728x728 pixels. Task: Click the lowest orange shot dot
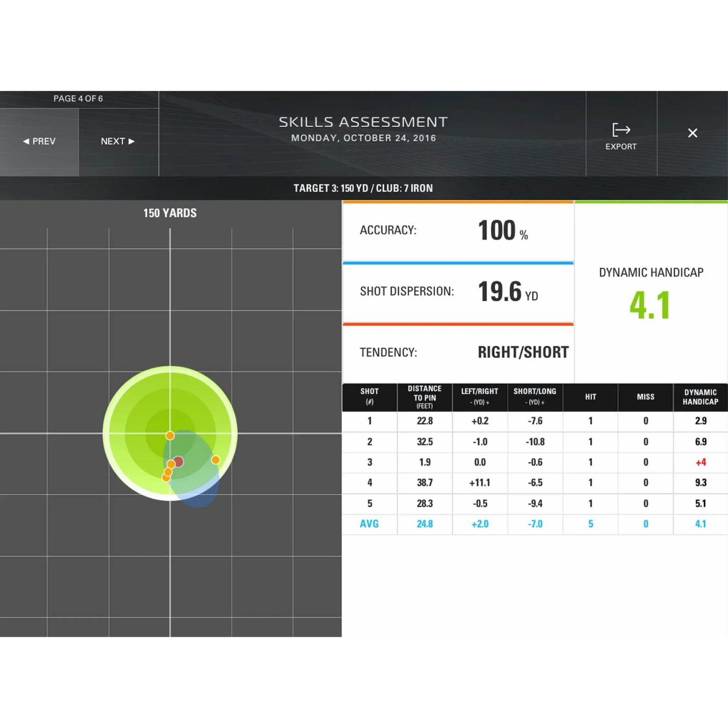point(166,478)
